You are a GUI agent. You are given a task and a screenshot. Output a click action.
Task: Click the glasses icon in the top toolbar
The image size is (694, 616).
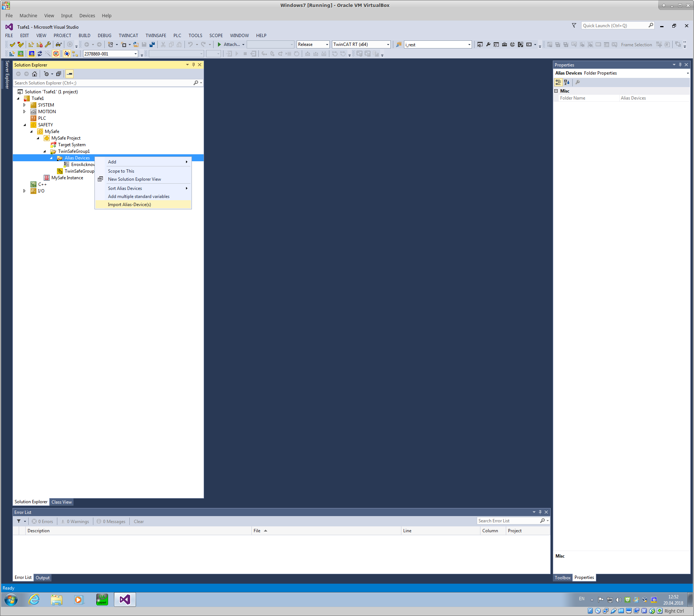click(58, 44)
